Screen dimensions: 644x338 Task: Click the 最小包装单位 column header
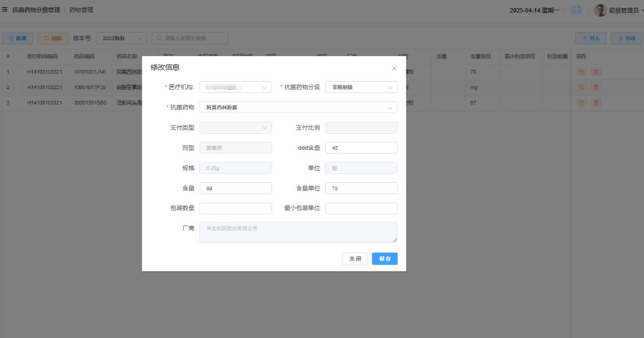point(520,56)
